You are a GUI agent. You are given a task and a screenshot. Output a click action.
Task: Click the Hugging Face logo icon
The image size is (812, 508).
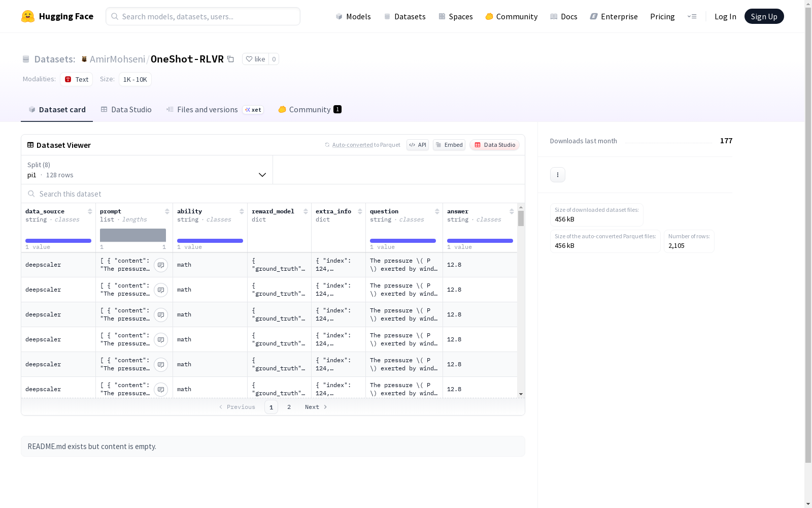click(x=28, y=16)
